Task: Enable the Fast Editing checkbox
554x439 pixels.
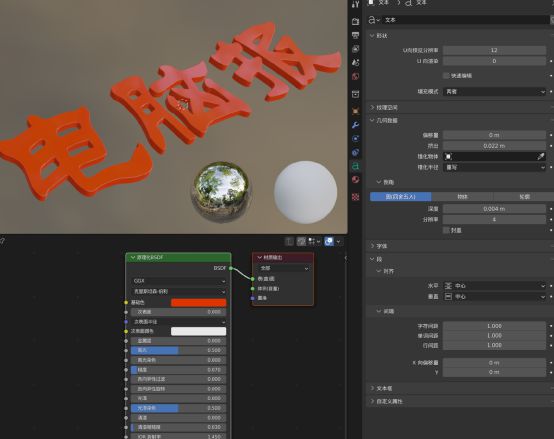Action: click(x=446, y=76)
